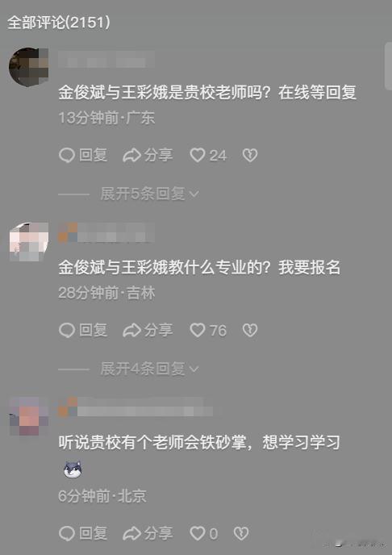392x555 pixels.
Task: Dislike the Guangdong comment with broken heart
Action: tap(250, 156)
